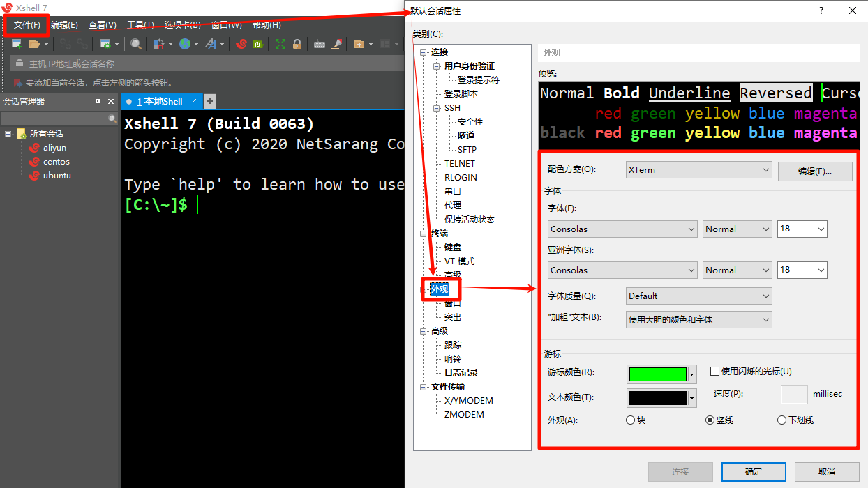Click the black 文本颜色 swatch
The width and height of the screenshot is (868, 488).
pos(657,398)
